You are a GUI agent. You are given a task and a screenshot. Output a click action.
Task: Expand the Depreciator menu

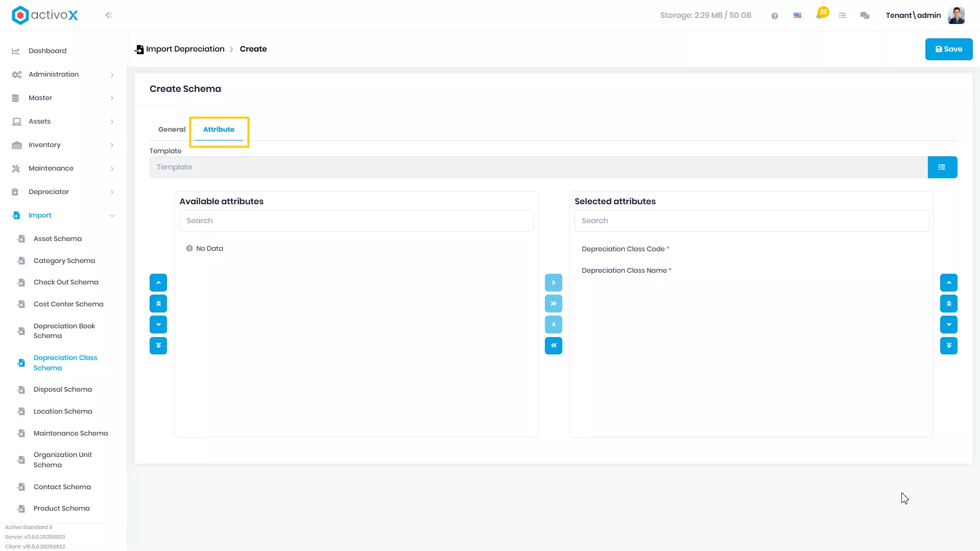[63, 192]
